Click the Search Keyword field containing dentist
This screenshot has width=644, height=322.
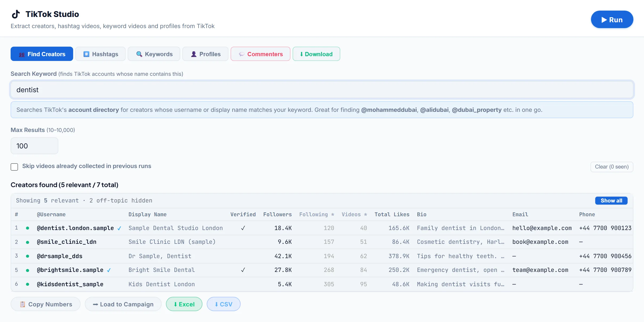[x=322, y=90]
